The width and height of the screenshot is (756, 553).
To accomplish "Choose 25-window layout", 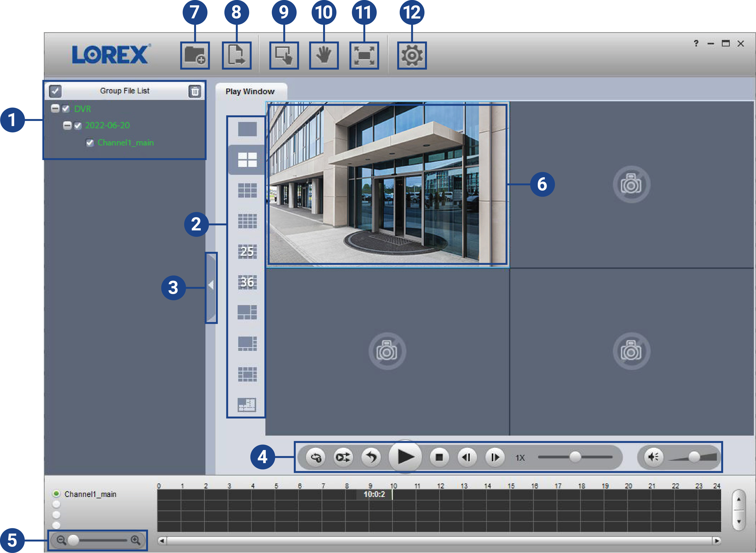I will coord(247,251).
